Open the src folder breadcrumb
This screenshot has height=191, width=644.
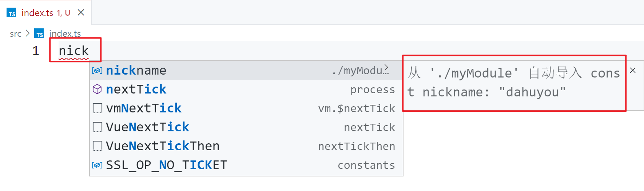click(x=16, y=34)
